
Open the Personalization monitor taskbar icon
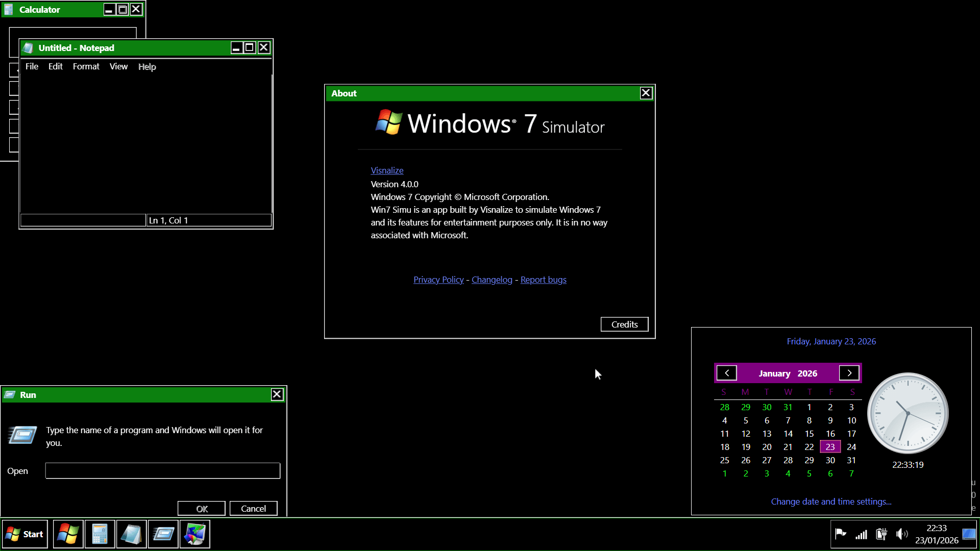click(x=194, y=534)
